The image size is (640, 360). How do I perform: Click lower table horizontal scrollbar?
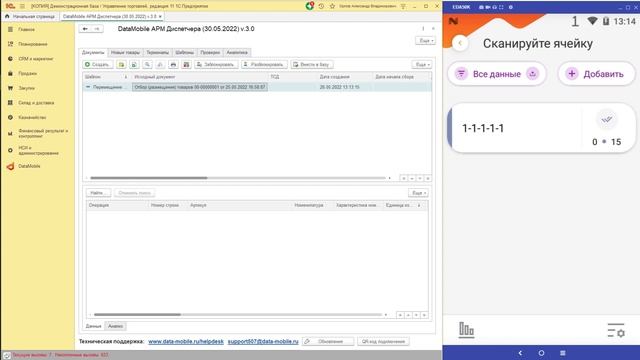137,315
